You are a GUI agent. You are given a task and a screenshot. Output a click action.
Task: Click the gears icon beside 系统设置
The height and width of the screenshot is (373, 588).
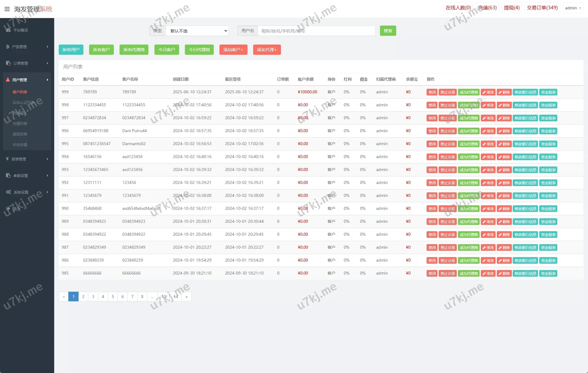8,192
